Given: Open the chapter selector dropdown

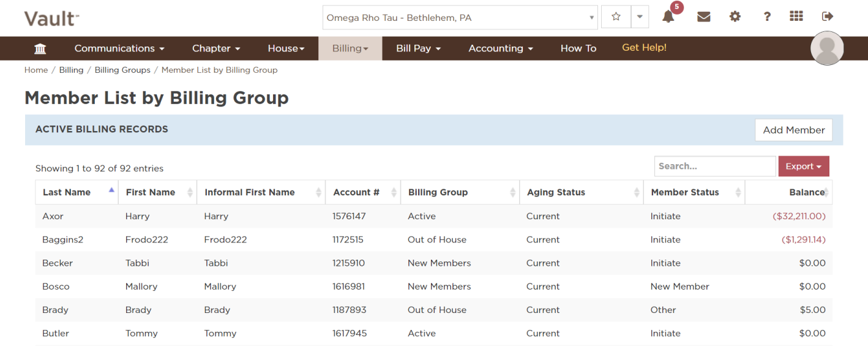Looking at the screenshot, I should pyautogui.click(x=460, y=18).
